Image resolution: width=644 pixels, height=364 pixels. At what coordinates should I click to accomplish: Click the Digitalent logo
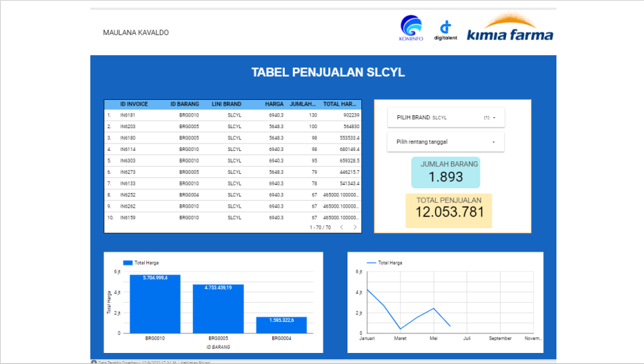(445, 30)
